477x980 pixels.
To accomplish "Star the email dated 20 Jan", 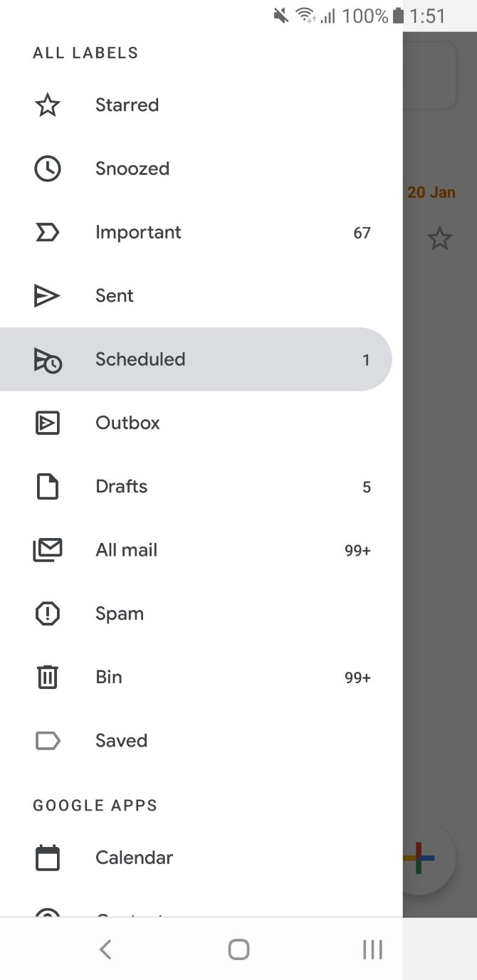I will (440, 238).
